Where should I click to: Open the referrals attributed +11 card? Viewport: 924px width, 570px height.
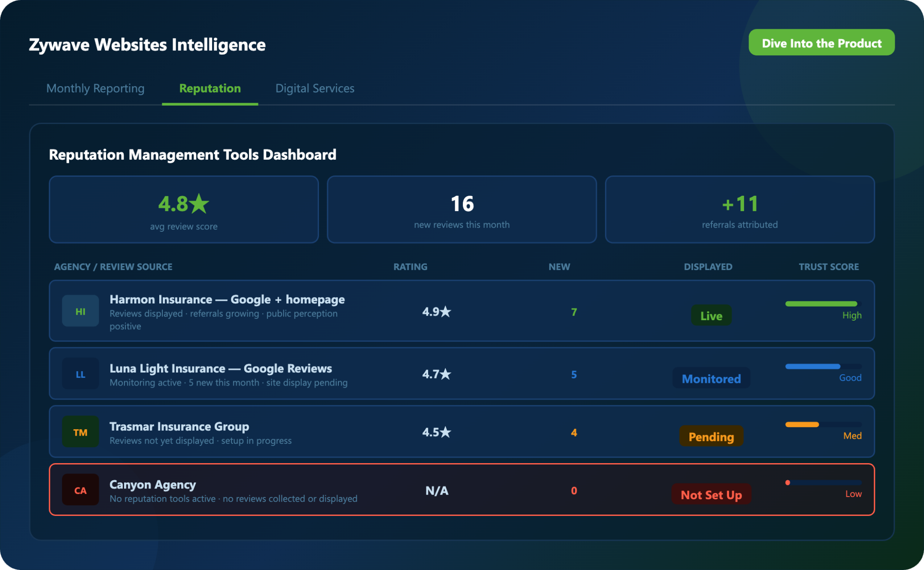739,210
